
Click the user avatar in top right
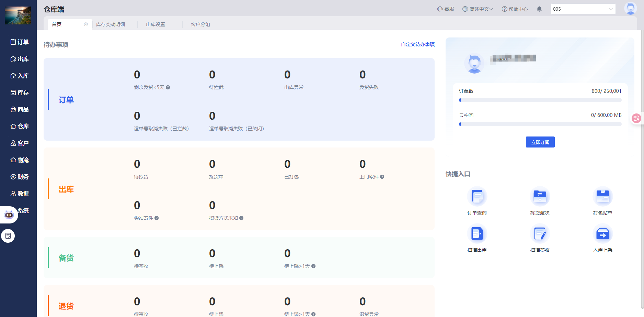(x=630, y=8)
